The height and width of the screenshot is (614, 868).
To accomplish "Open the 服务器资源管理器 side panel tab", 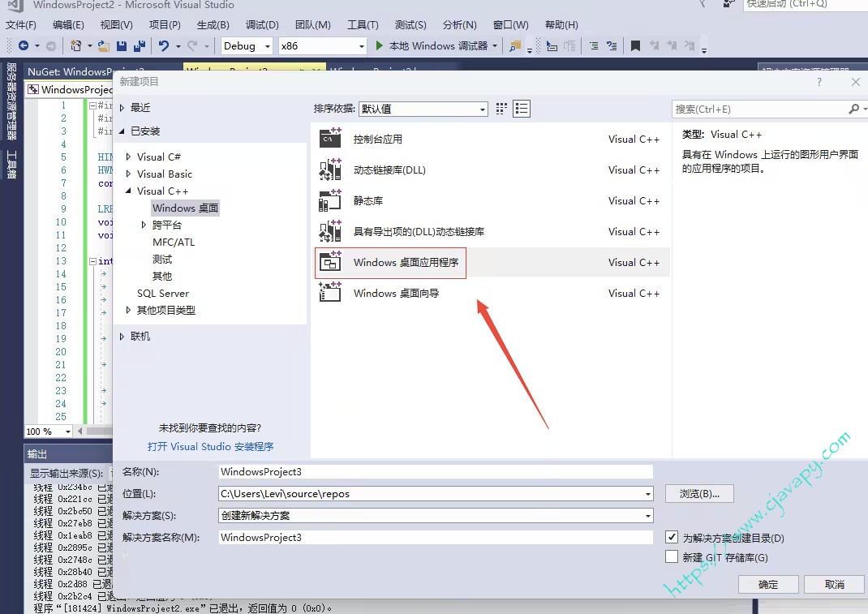I will 11,101.
